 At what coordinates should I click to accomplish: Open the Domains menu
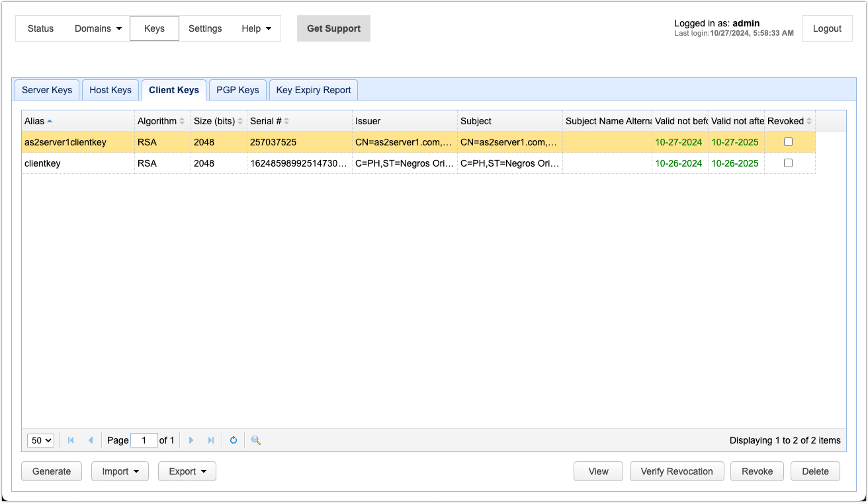pos(98,28)
